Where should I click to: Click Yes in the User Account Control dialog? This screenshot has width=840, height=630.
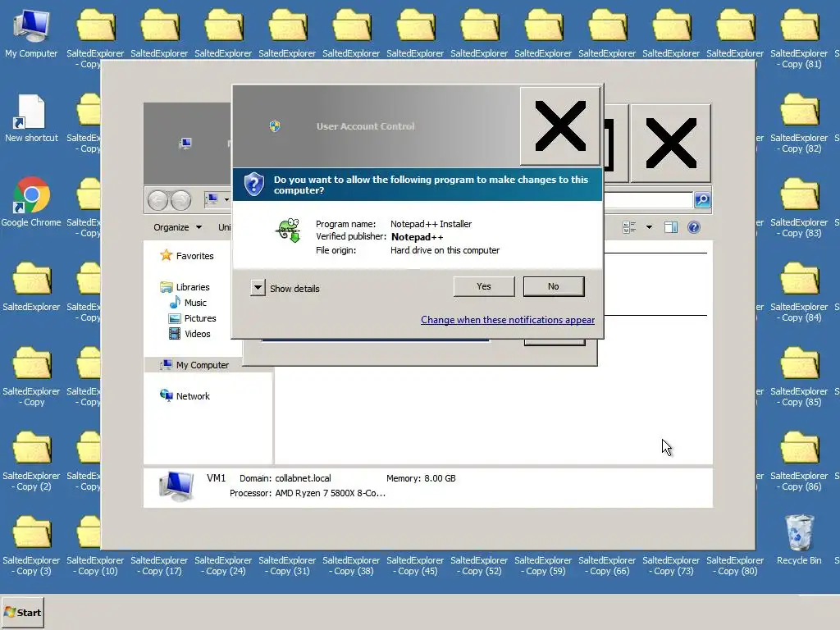(x=484, y=286)
